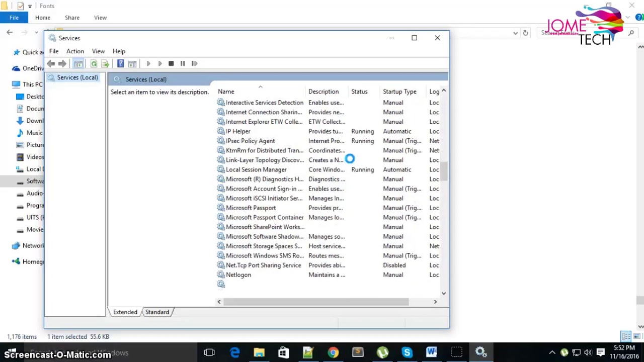Sort by the Status column header
The width and height of the screenshot is (644, 362).
click(x=359, y=92)
